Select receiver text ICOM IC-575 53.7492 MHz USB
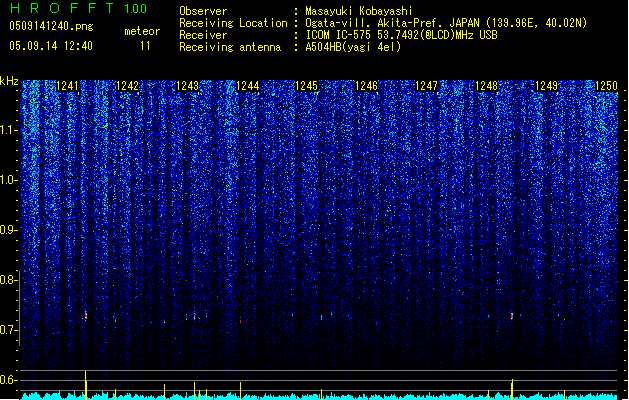Viewport: 629px width, 400px height. coord(401,35)
